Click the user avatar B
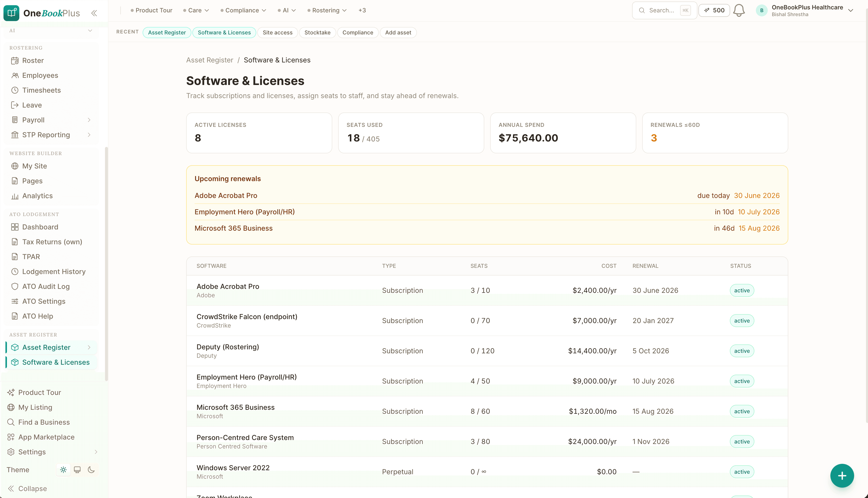This screenshot has height=498, width=868. (762, 10)
